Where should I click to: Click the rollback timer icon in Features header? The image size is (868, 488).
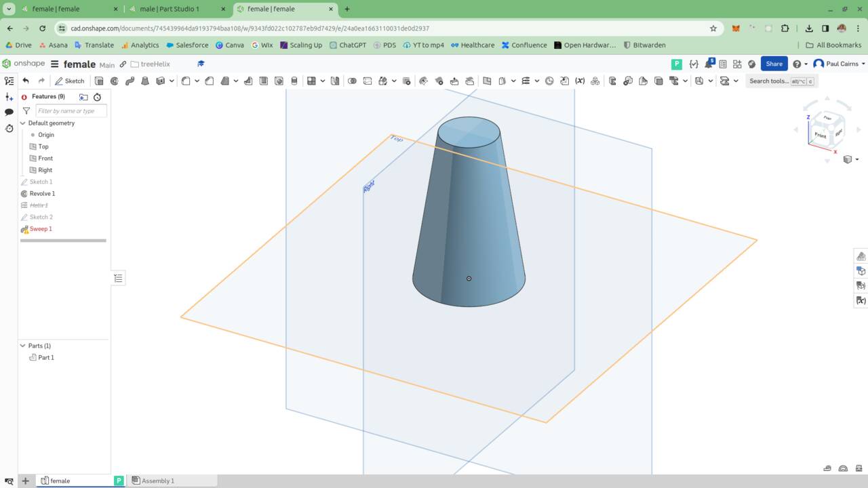point(97,97)
